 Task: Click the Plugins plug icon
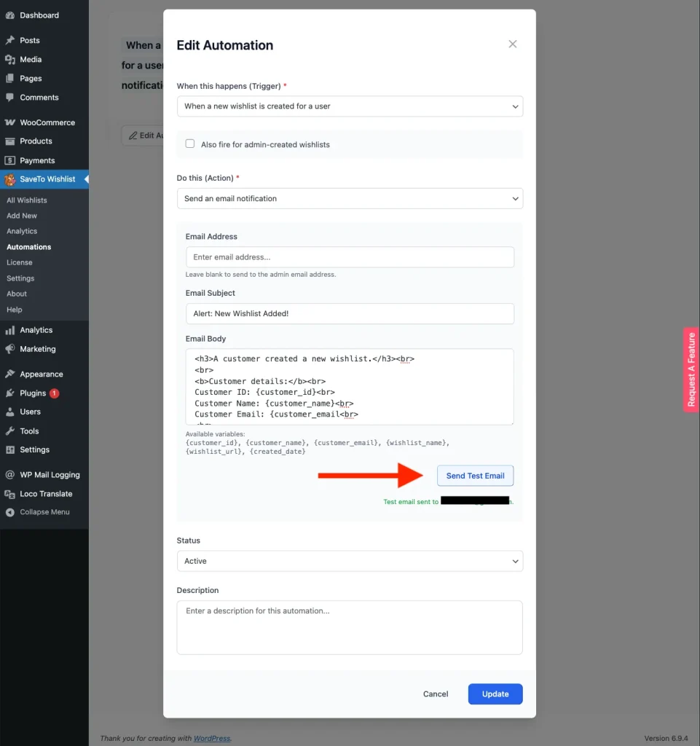[x=10, y=393]
